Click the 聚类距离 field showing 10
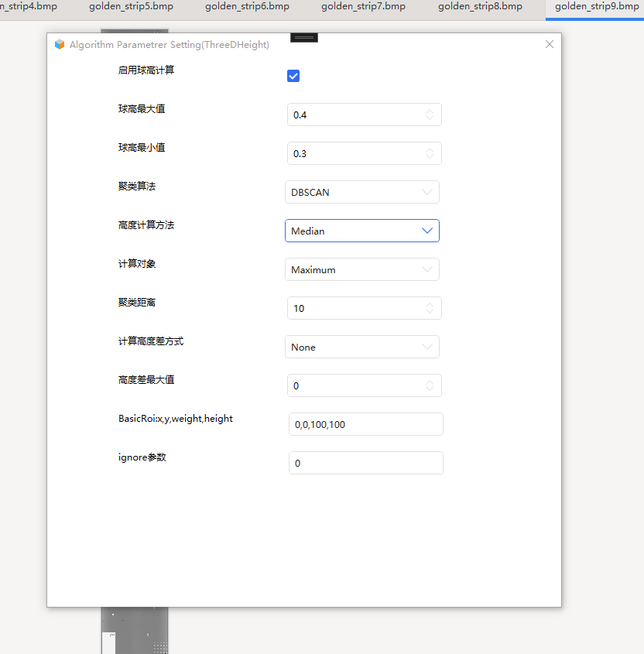 click(x=364, y=308)
